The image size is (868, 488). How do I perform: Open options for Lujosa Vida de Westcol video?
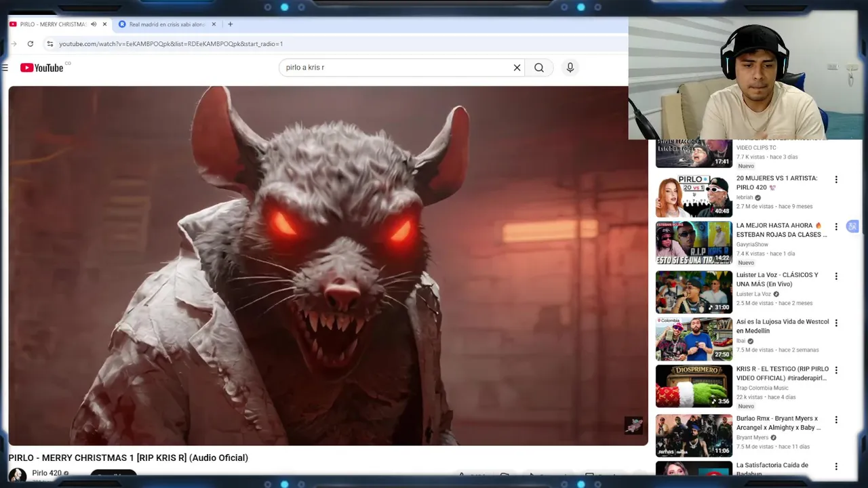(x=836, y=323)
